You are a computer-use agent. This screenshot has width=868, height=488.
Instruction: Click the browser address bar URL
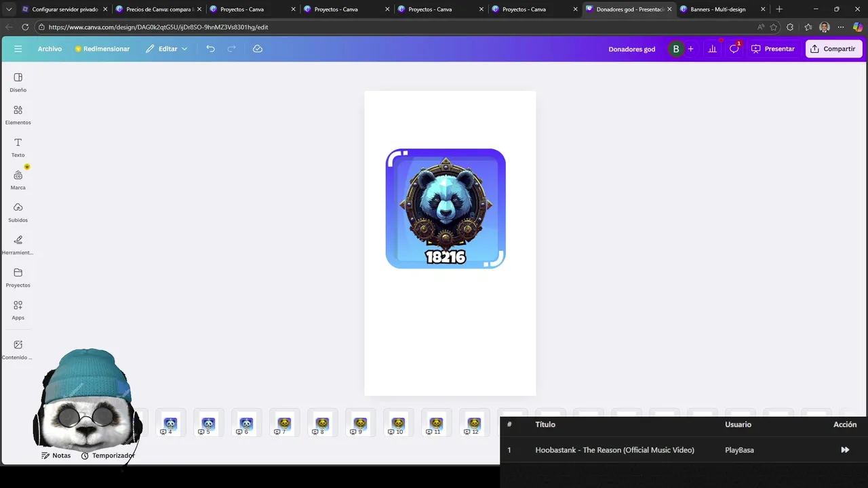pyautogui.click(x=158, y=27)
